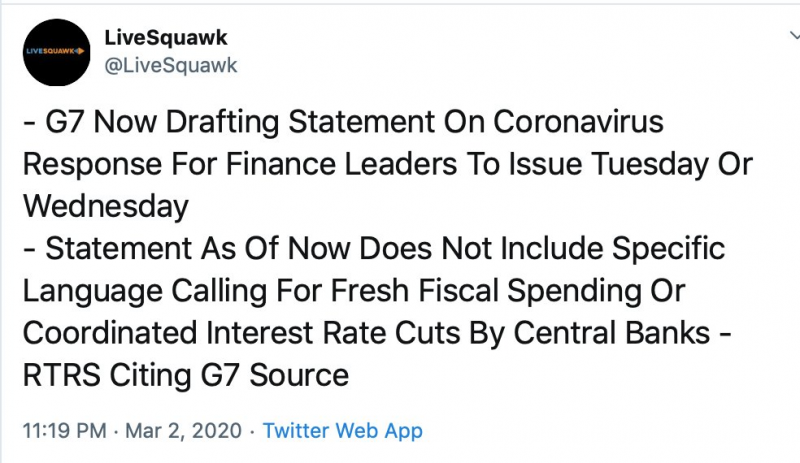
Task: Click the word "Coronavirus" in the tweet
Action: coord(578,122)
